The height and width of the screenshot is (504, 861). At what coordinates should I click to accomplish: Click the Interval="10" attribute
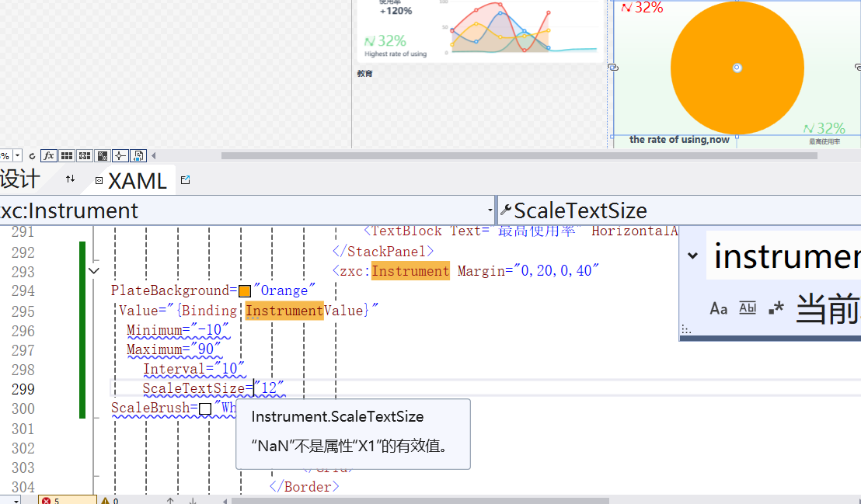point(193,369)
